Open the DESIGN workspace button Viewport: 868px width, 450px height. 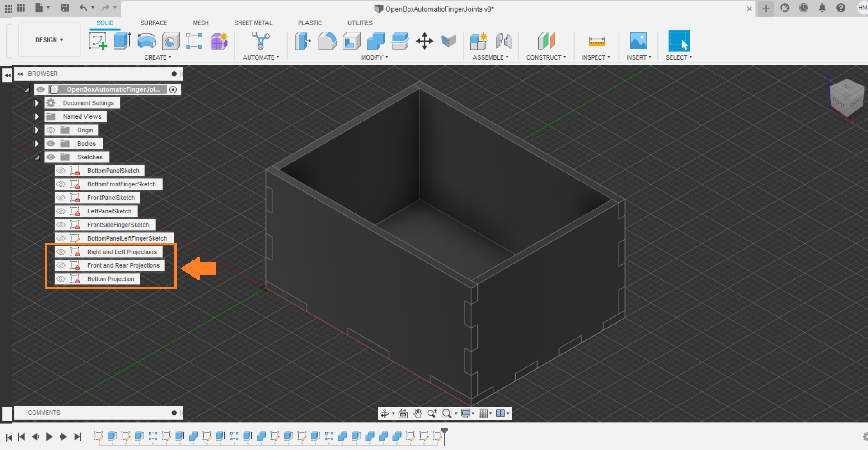pos(49,40)
